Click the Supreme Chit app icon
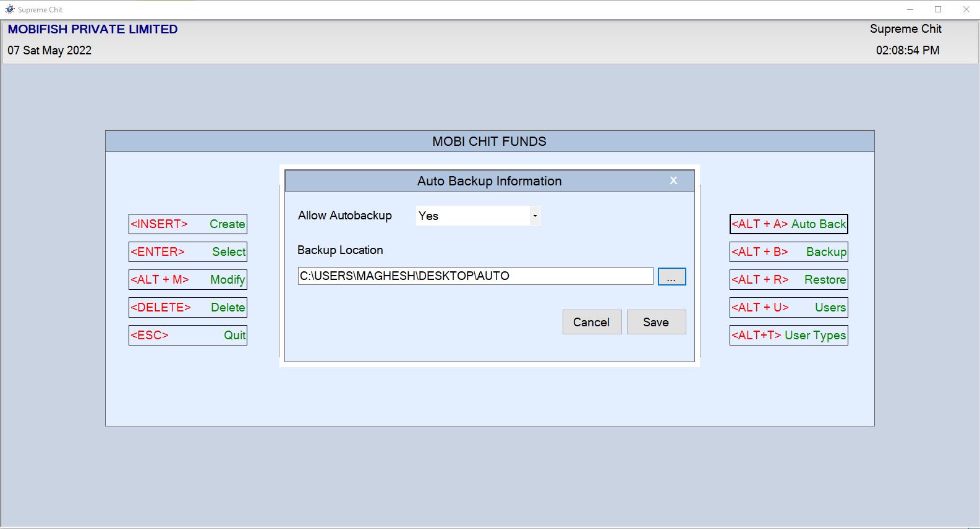The image size is (980, 529). pos(9,9)
